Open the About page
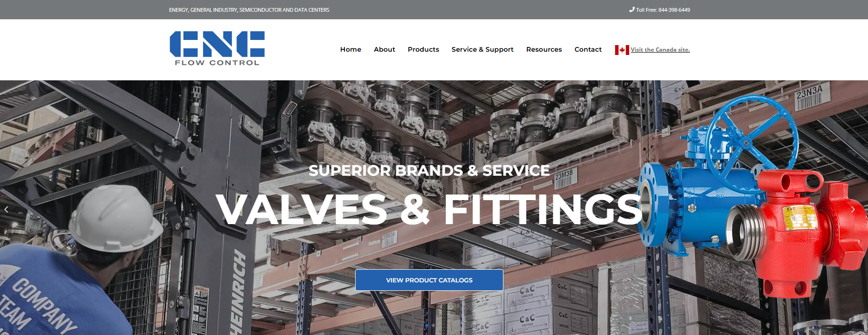Image resolution: width=868 pixels, height=335 pixels. (384, 49)
